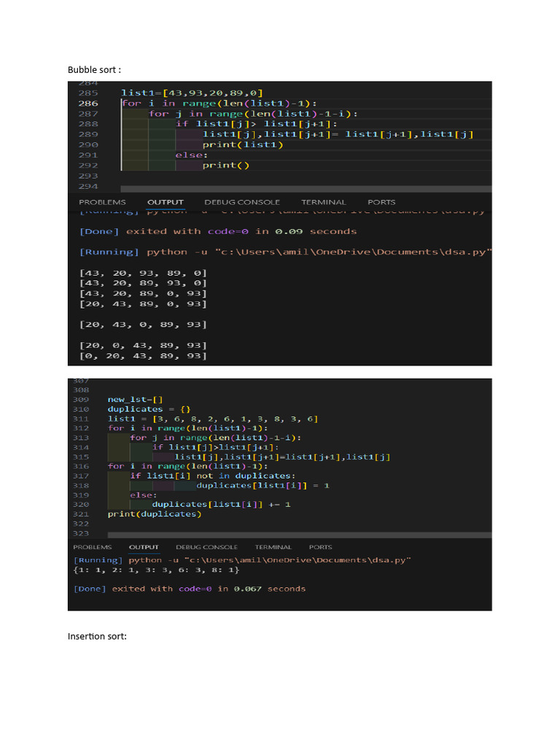Click the '[Running] python -u' line above the dictionary
The image size is (560, 747).
242,560
